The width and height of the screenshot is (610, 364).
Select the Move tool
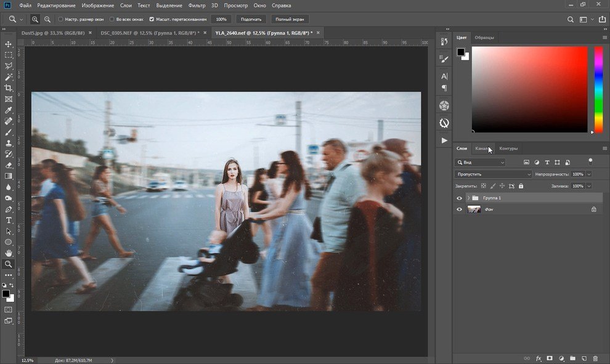9,44
